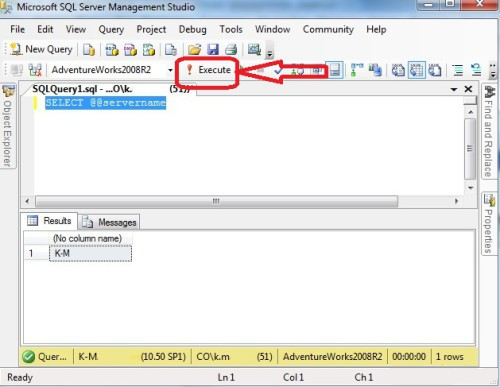Viewport: 500px width, 387px height.
Task: Open the Edit menu
Action: tap(45, 29)
